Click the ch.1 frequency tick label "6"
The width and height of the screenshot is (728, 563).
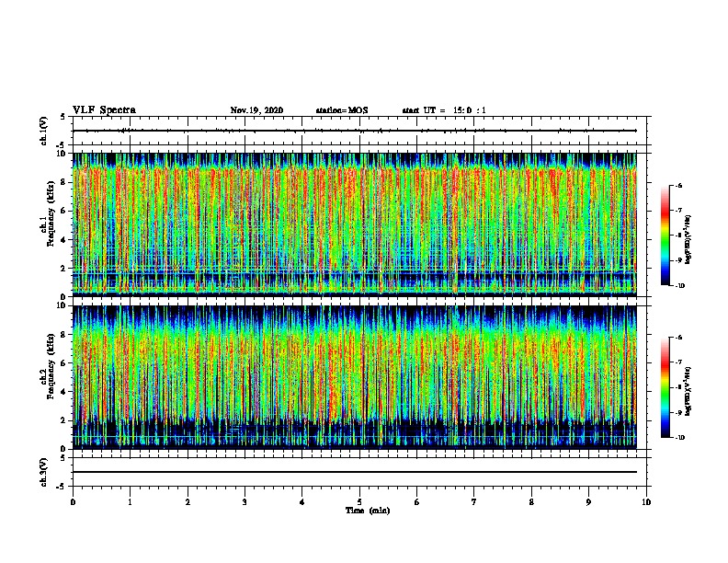point(64,211)
